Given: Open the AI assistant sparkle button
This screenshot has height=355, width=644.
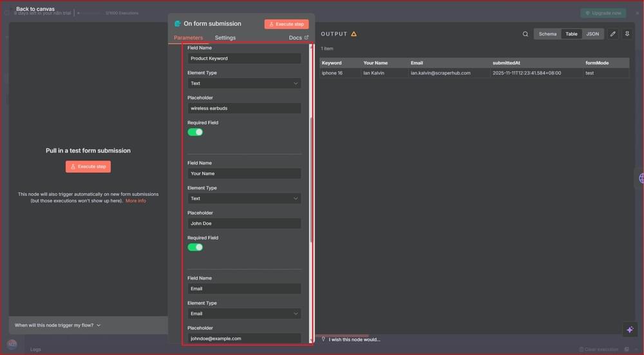Looking at the screenshot, I should coord(630,329).
